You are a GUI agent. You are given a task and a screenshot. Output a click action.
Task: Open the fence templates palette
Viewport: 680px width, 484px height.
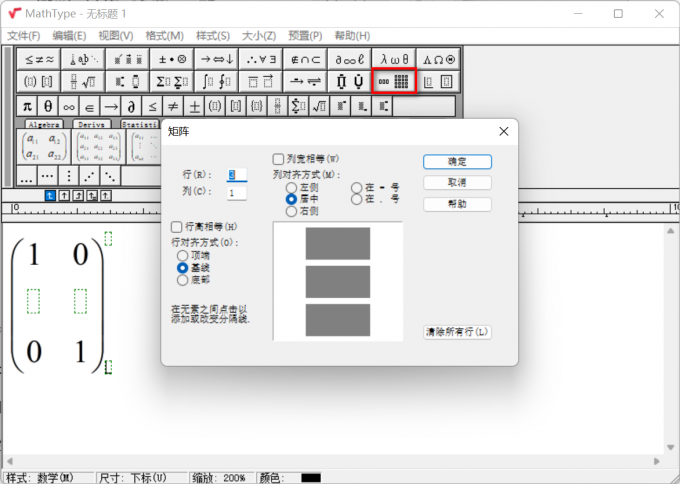click(x=39, y=82)
